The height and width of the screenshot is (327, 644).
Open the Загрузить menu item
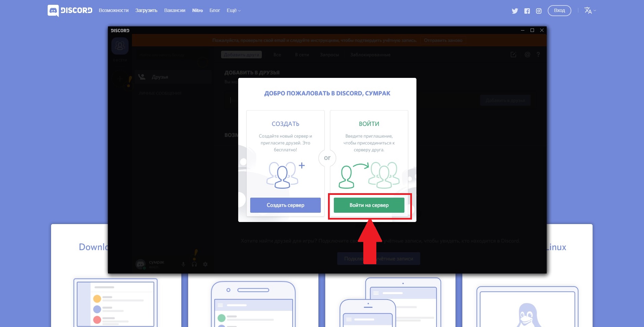146,10
